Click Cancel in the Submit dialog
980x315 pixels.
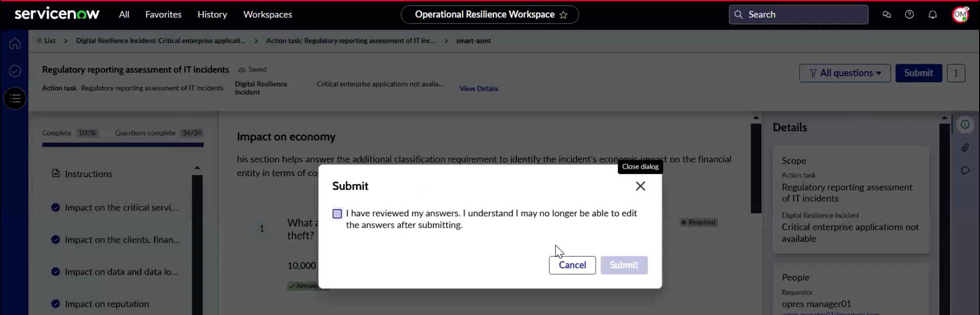(x=572, y=265)
